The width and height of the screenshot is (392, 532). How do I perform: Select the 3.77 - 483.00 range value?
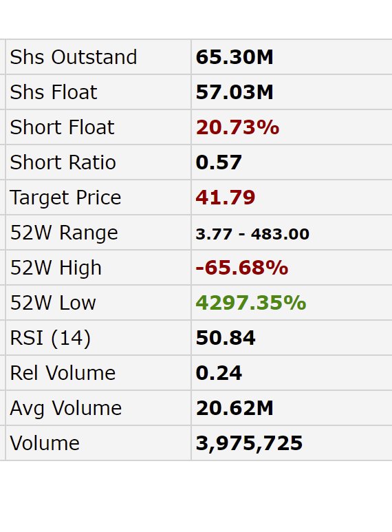pyautogui.click(x=252, y=234)
